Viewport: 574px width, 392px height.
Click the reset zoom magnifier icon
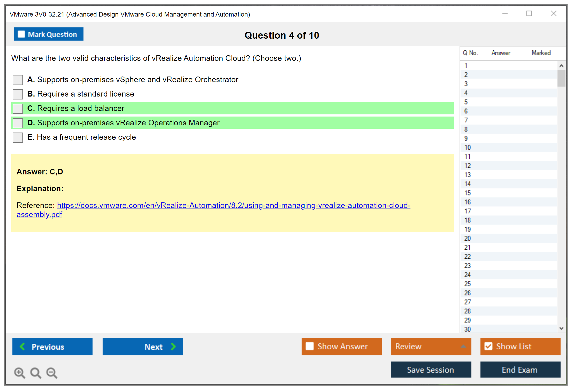(36, 373)
